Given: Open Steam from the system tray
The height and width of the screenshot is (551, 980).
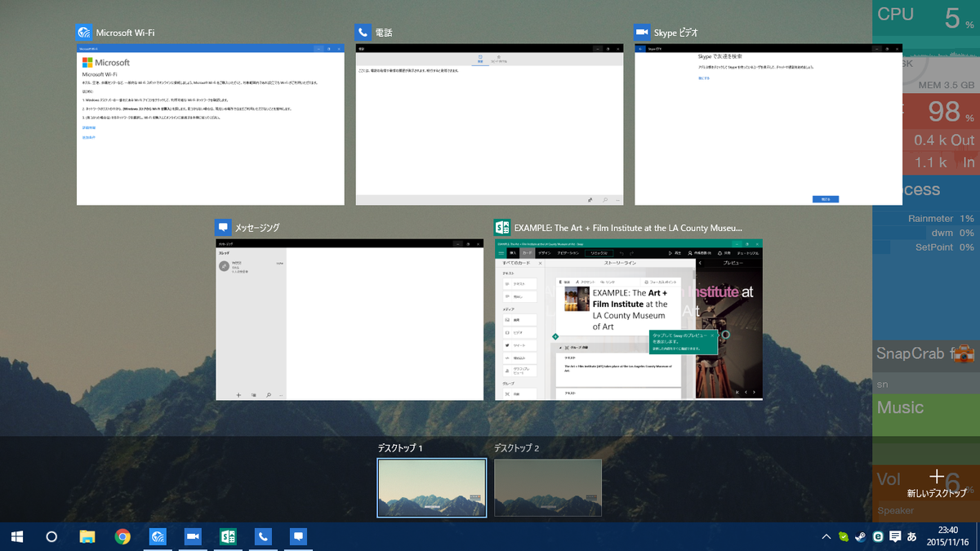Looking at the screenshot, I should [x=860, y=536].
